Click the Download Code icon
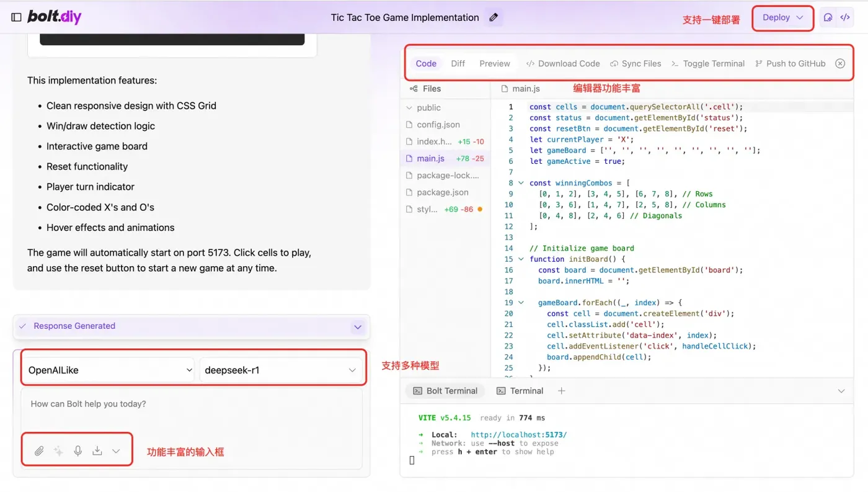 pos(530,63)
